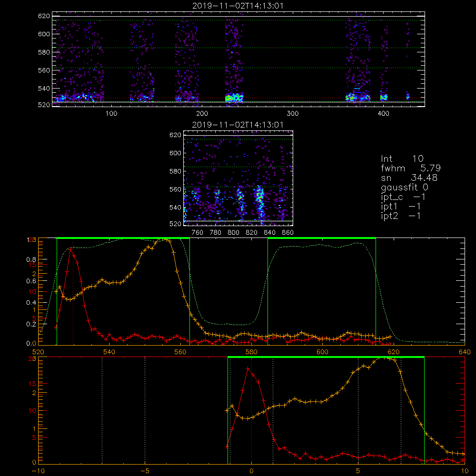This screenshot has width=476, height=476.
Task: Click y-axis label 620 on top spectrogram
Action: tap(44, 16)
